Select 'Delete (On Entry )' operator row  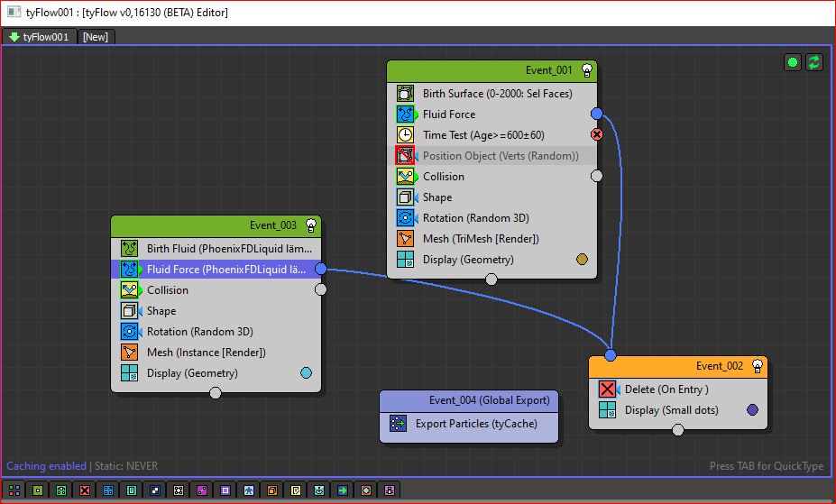tap(678, 389)
